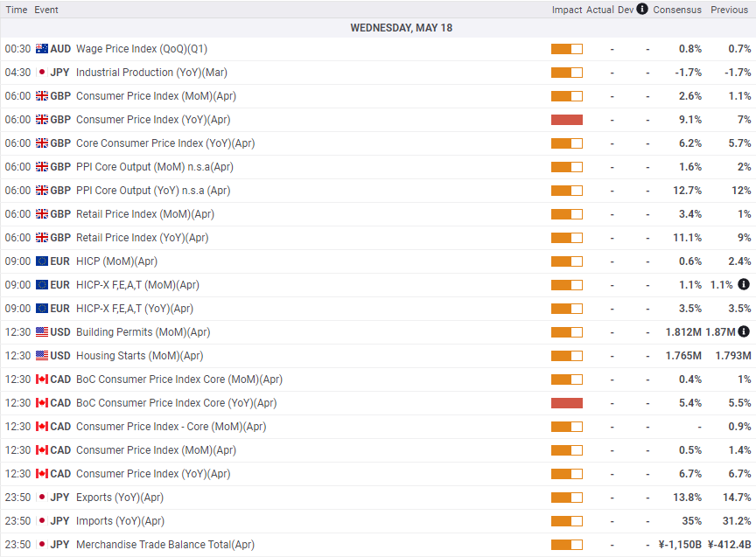Open Core Consumer Price Index (YoY)(Apr) event
Image resolution: width=756 pixels, height=557 pixels.
(165, 143)
